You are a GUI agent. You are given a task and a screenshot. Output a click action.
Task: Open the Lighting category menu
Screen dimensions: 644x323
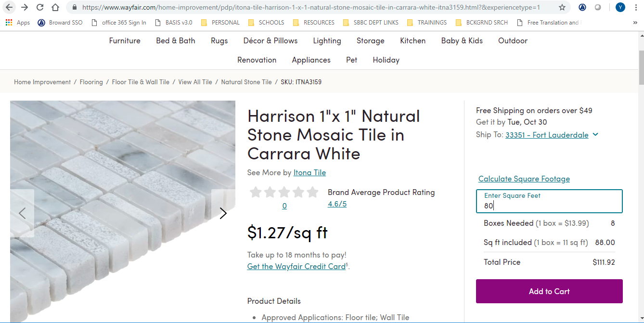pyautogui.click(x=327, y=41)
